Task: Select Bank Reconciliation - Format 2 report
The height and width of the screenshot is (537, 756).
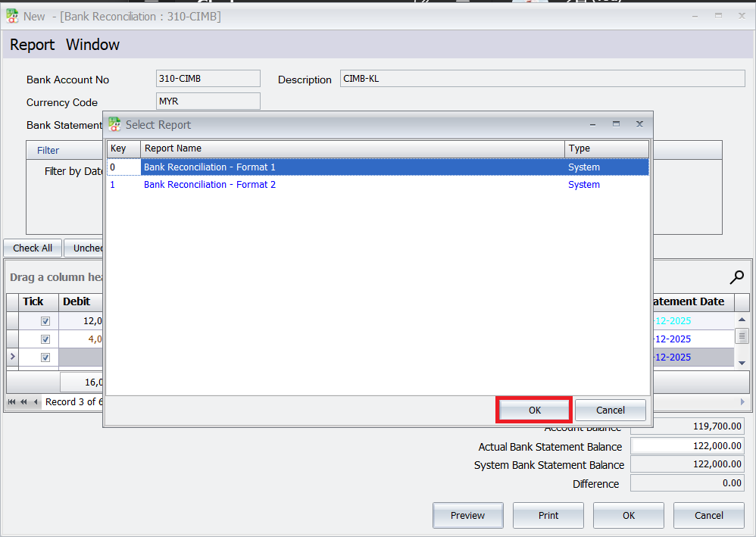Action: click(x=210, y=185)
